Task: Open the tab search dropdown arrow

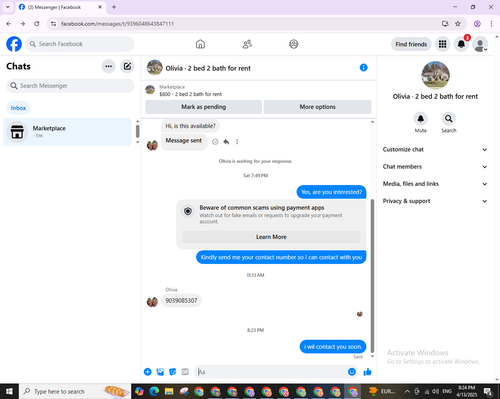Action: click(8, 7)
